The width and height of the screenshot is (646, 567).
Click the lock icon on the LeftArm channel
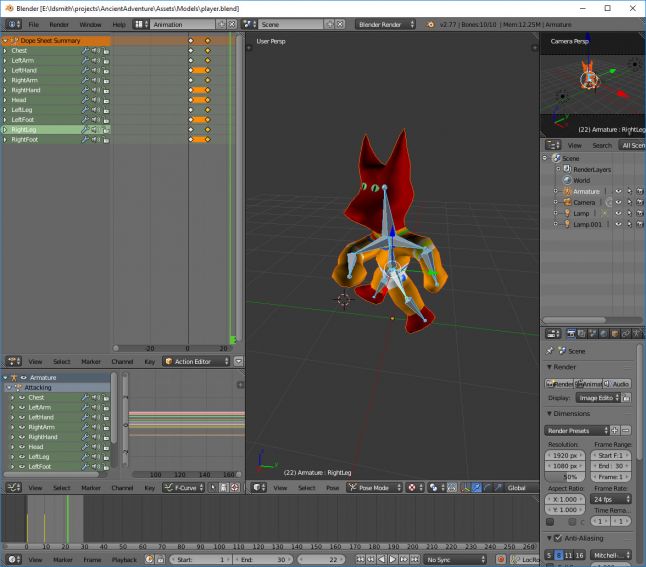tap(105, 60)
